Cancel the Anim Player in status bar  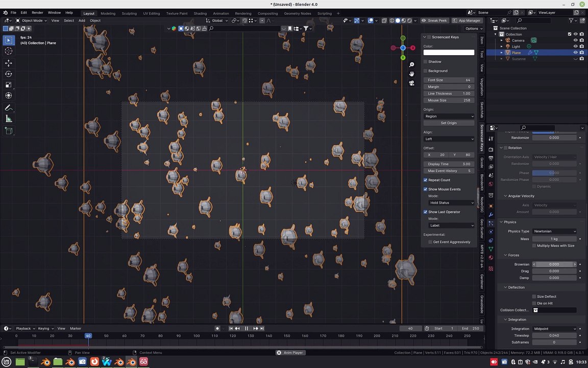tap(279, 353)
